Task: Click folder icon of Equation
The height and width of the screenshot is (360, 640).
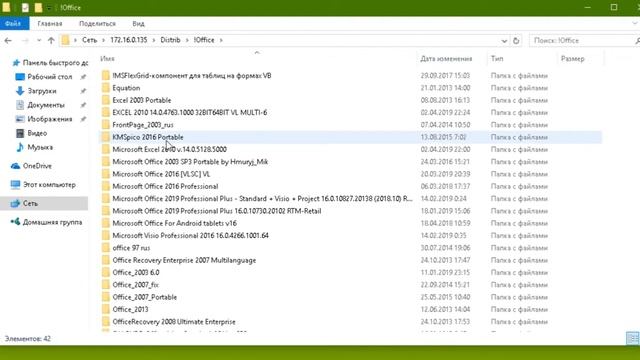Action: tap(106, 88)
